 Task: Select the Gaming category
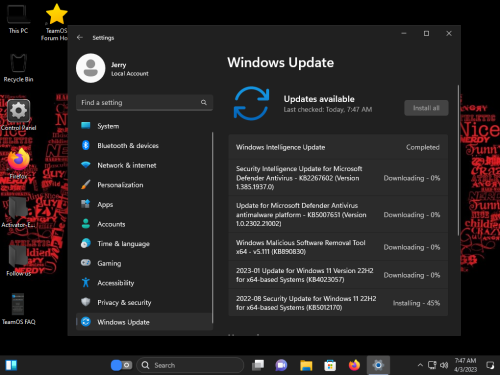[144, 263]
